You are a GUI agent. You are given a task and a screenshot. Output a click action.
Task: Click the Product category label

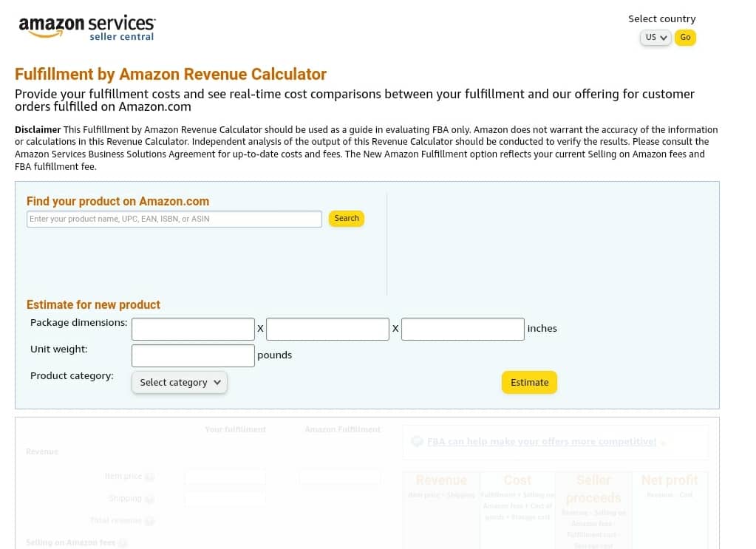pos(72,375)
